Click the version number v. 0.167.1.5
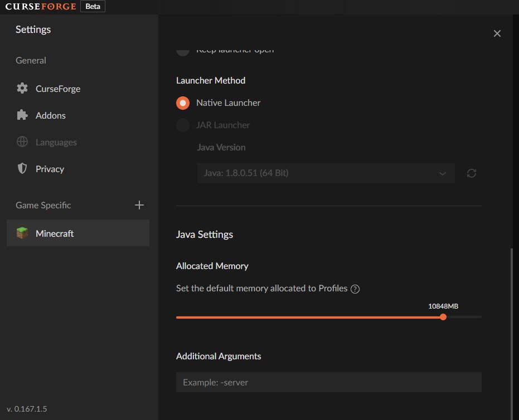This screenshot has height=420, width=519. tap(27, 409)
